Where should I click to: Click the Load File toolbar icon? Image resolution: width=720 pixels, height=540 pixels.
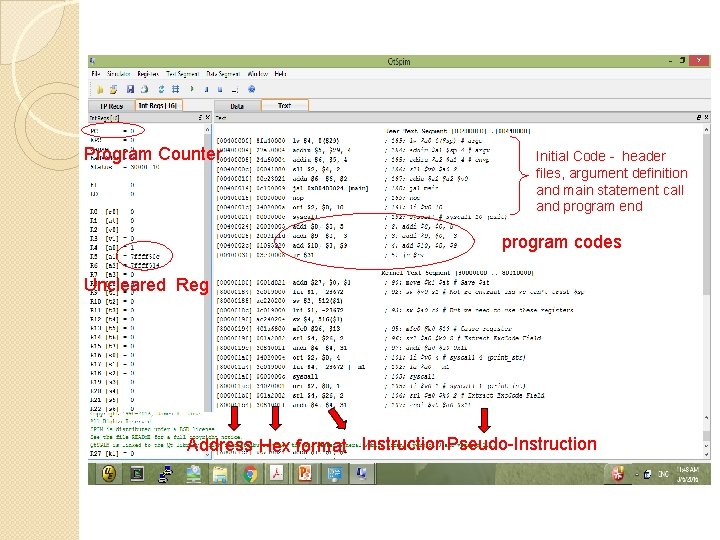tap(100, 90)
